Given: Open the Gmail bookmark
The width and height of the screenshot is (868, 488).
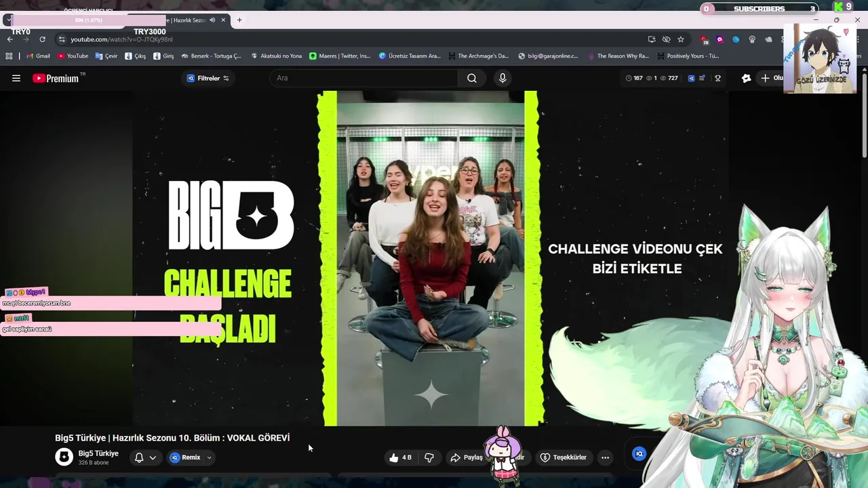Looking at the screenshot, I should pyautogui.click(x=38, y=56).
